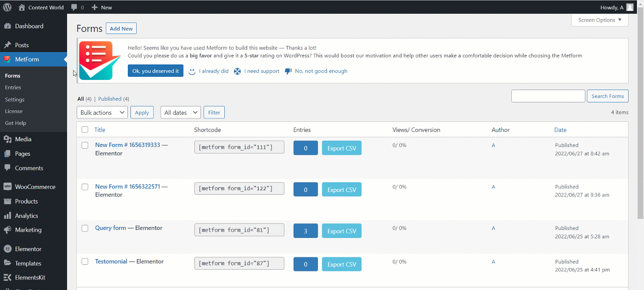
Task: Go to Settings in the MetForm submenu
Action: click(x=15, y=99)
